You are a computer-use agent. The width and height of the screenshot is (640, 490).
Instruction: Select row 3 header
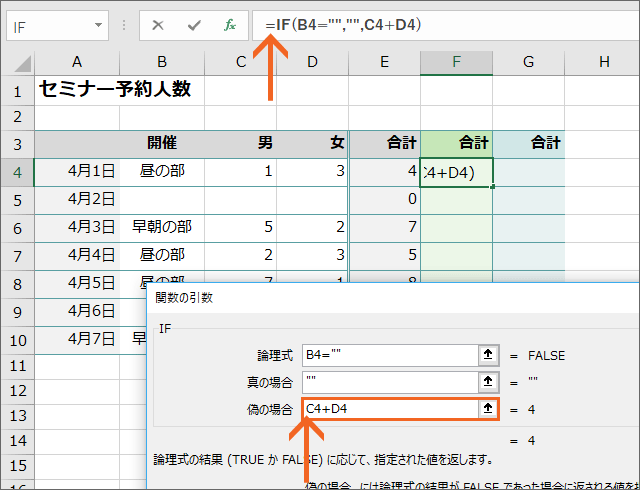(x=18, y=144)
